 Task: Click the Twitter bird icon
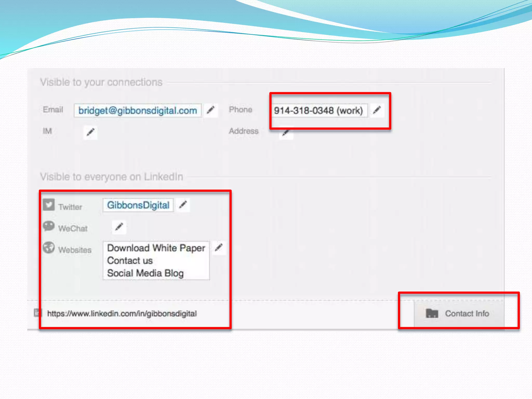[x=49, y=205]
